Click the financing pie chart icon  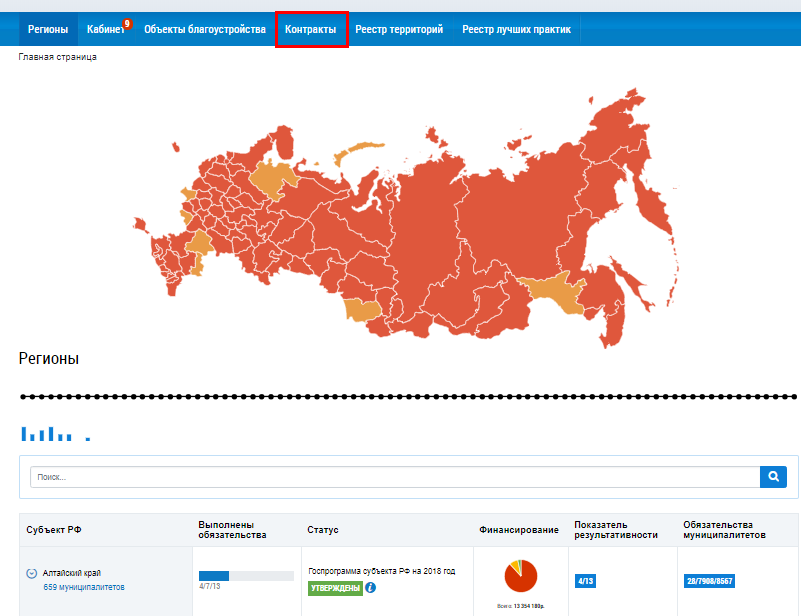coord(521,577)
